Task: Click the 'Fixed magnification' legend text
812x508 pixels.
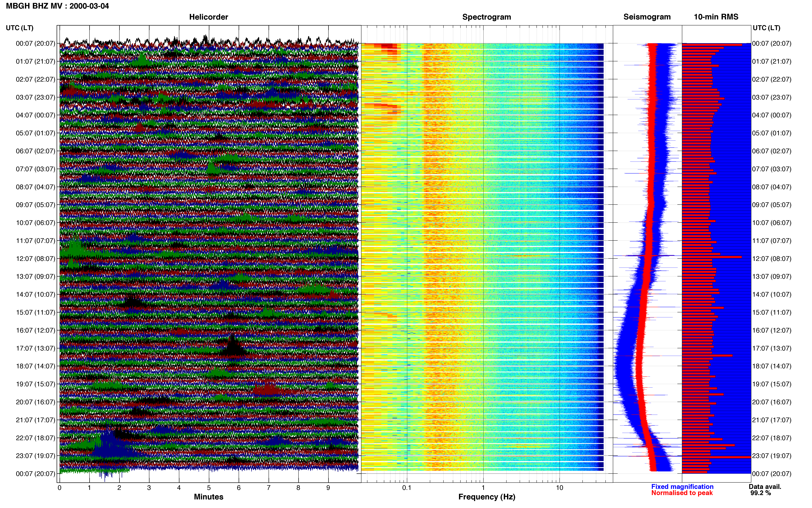Action: 682,487
